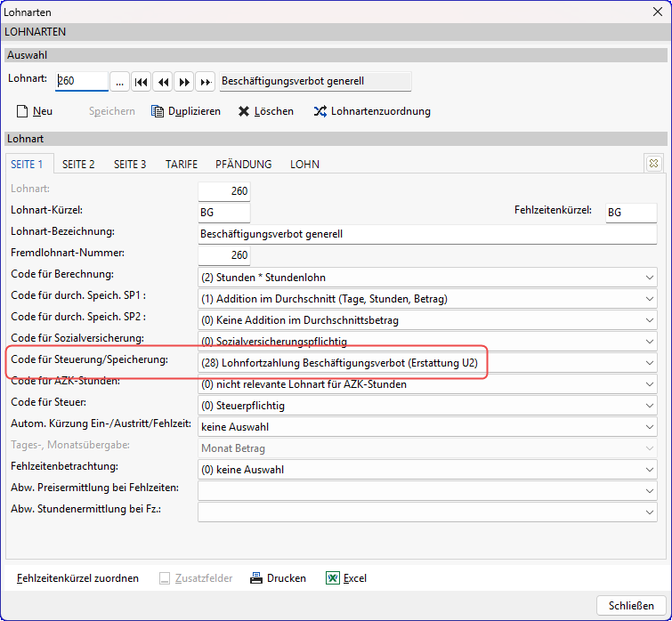Click the Lohnart-Bezeichnung text field
The height and width of the screenshot is (621, 672).
[x=427, y=234]
